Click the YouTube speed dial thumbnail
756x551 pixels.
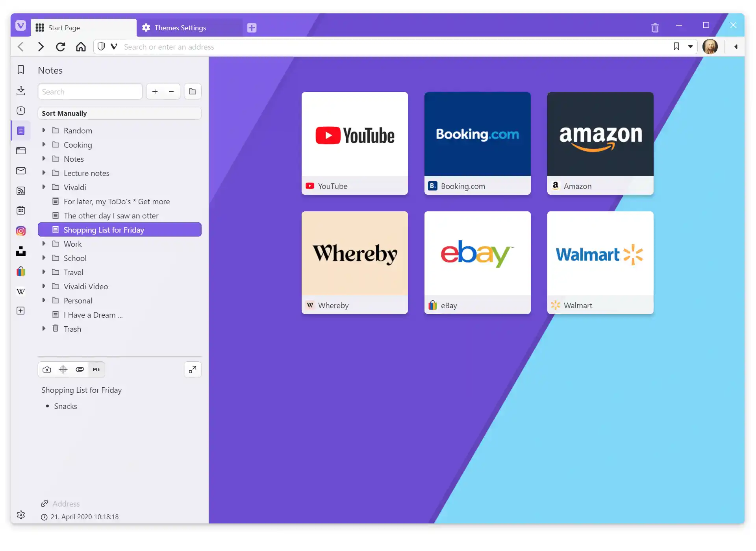(x=354, y=142)
